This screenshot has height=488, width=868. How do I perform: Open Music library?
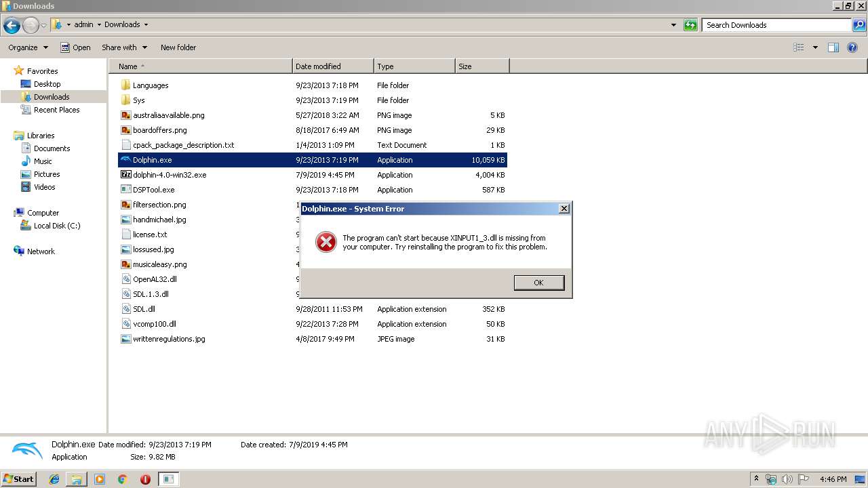pos(43,161)
